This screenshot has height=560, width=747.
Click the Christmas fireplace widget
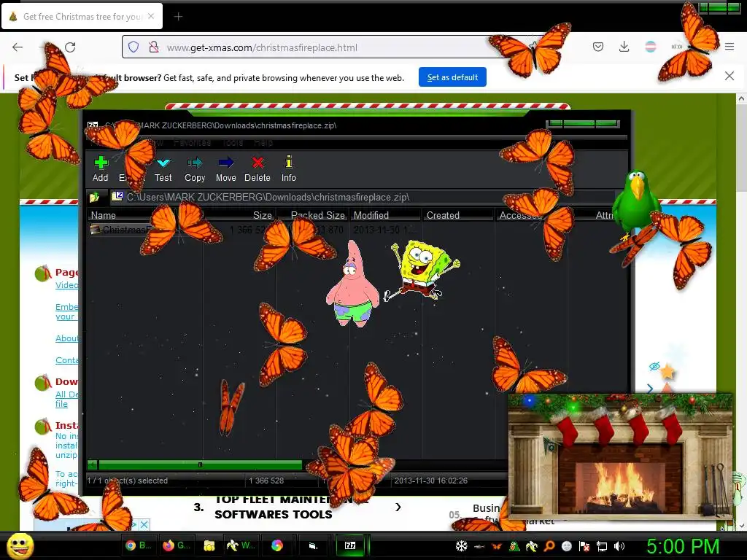(x=620, y=455)
